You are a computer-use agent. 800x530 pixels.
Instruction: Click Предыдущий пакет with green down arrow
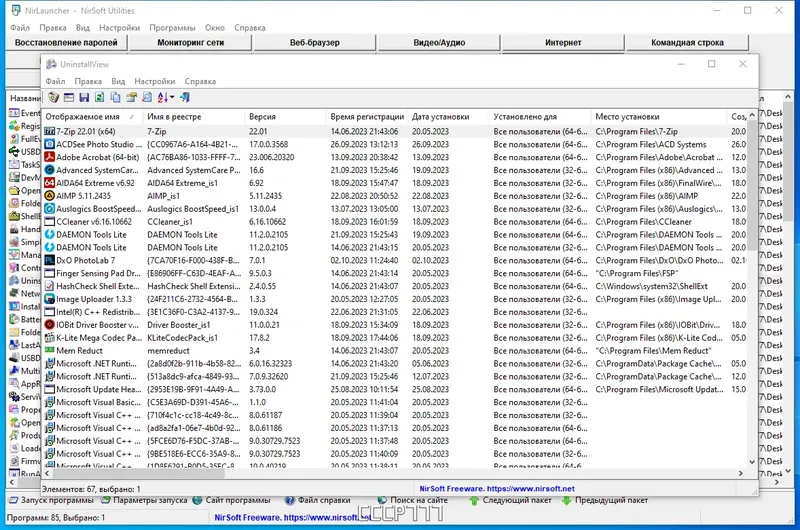coord(605,500)
